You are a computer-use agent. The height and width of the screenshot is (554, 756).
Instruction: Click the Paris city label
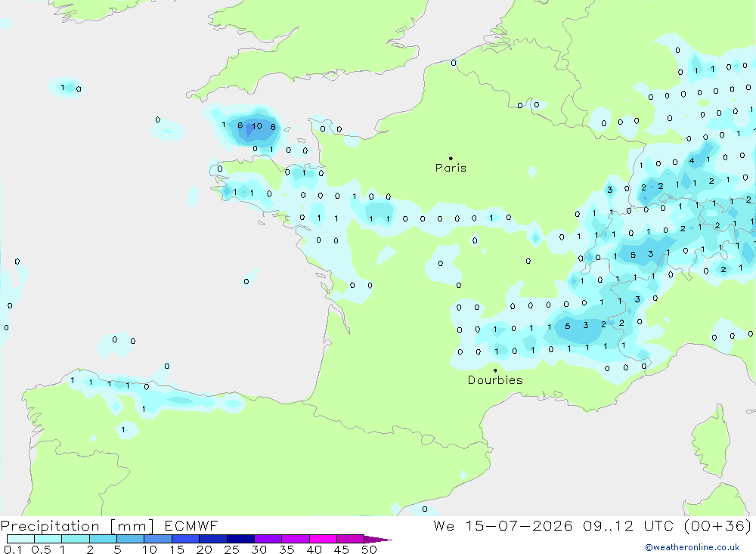(x=451, y=168)
